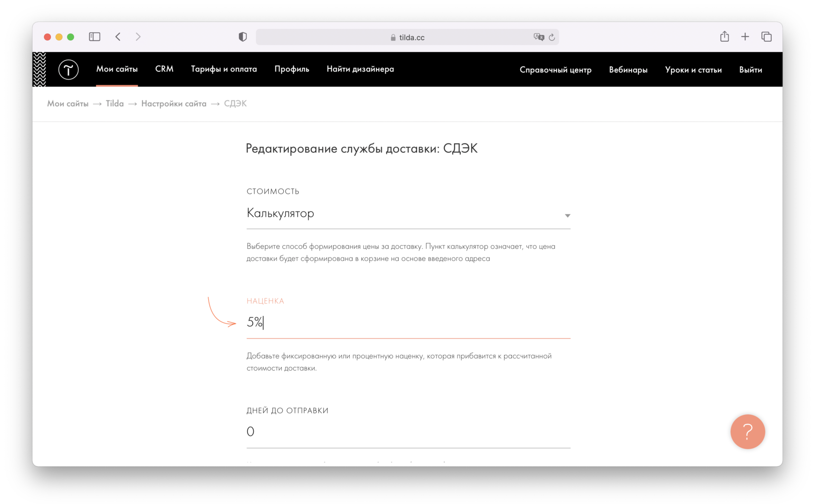Open Мои сайты menu item
The height and width of the screenshot is (504, 815).
click(x=117, y=69)
